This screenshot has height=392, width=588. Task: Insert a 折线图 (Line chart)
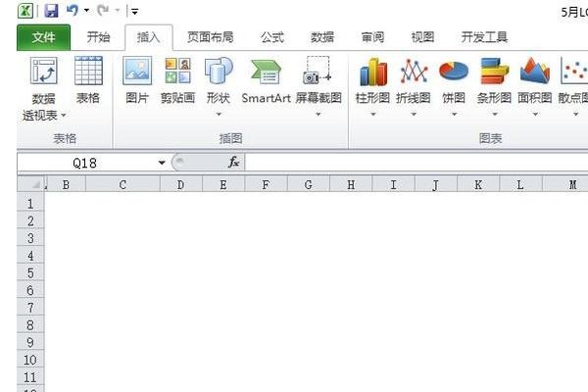(x=414, y=80)
